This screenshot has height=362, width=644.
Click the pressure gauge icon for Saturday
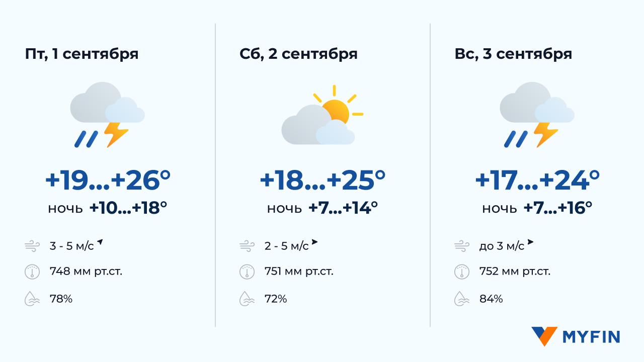click(247, 272)
